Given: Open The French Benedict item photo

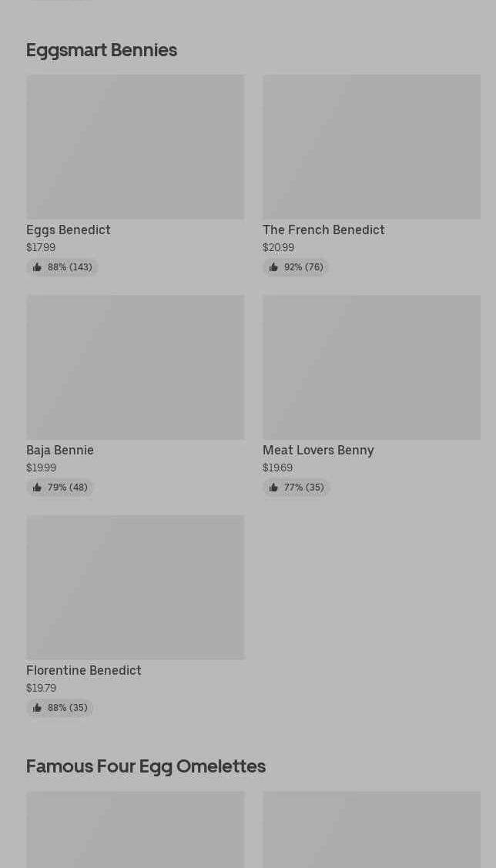Looking at the screenshot, I should (x=371, y=146).
